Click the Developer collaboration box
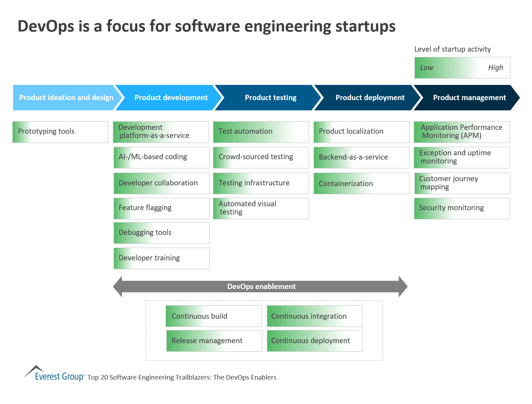 coord(161,183)
